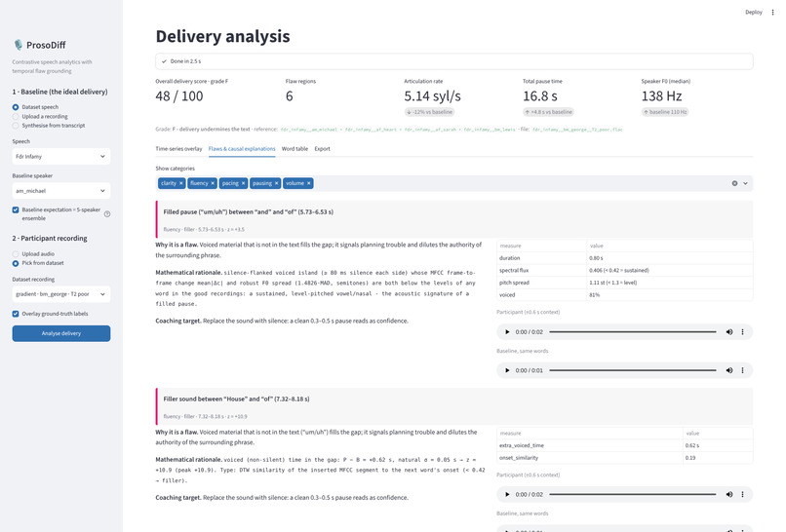Play second flaw Participant audio clip
The width and height of the screenshot is (786, 532).
click(x=507, y=494)
